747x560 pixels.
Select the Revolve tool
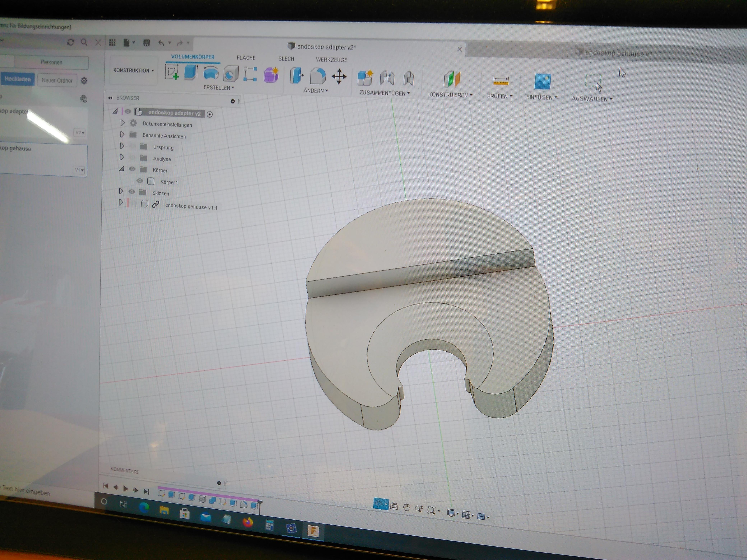pos(211,73)
